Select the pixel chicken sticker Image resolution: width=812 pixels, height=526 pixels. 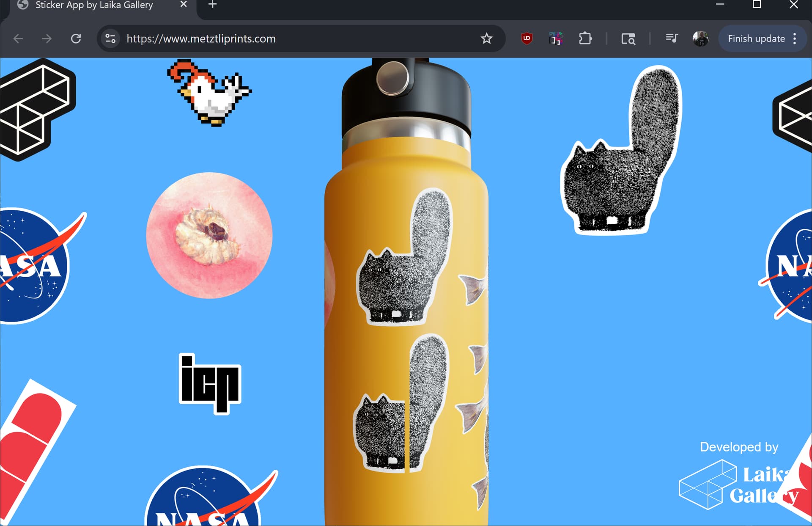(209, 93)
